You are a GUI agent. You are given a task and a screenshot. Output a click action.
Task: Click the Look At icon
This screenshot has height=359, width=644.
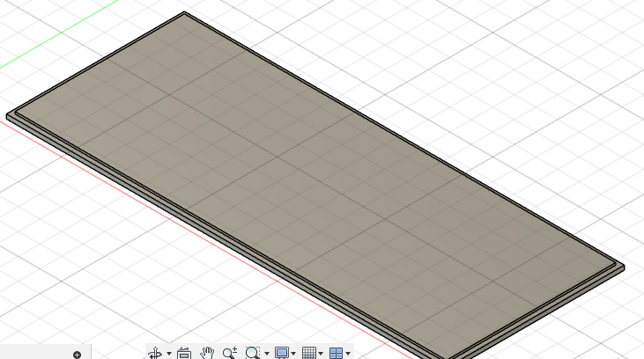point(184,353)
